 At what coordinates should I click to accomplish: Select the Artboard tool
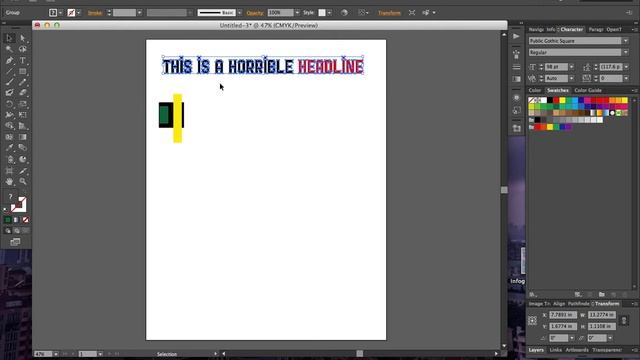click(x=9, y=171)
